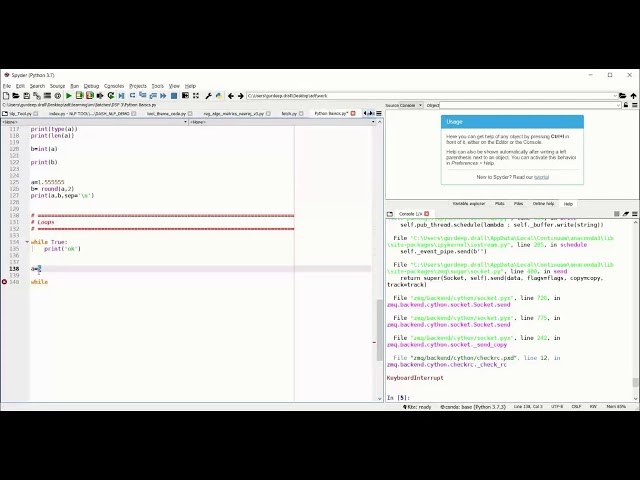Open console pane options menu
The image size is (640, 480).
635,214
